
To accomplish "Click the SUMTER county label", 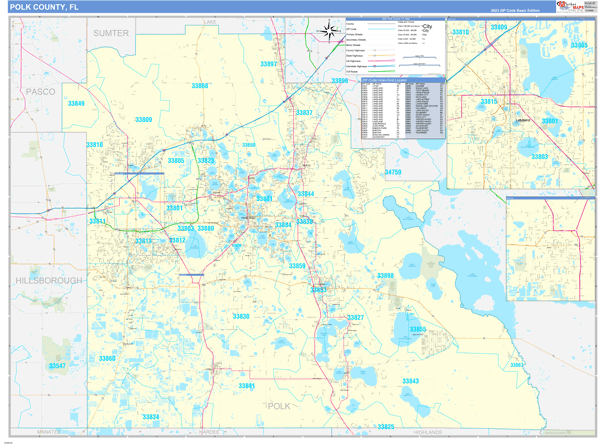I will pos(111,33).
